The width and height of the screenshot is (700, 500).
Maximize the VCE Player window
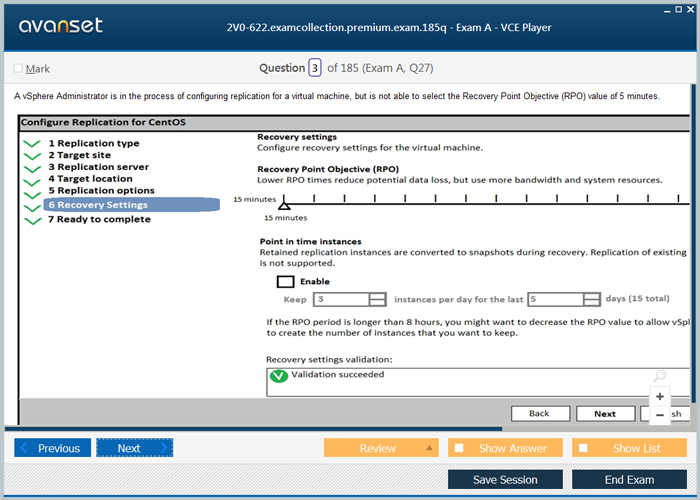click(679, 9)
